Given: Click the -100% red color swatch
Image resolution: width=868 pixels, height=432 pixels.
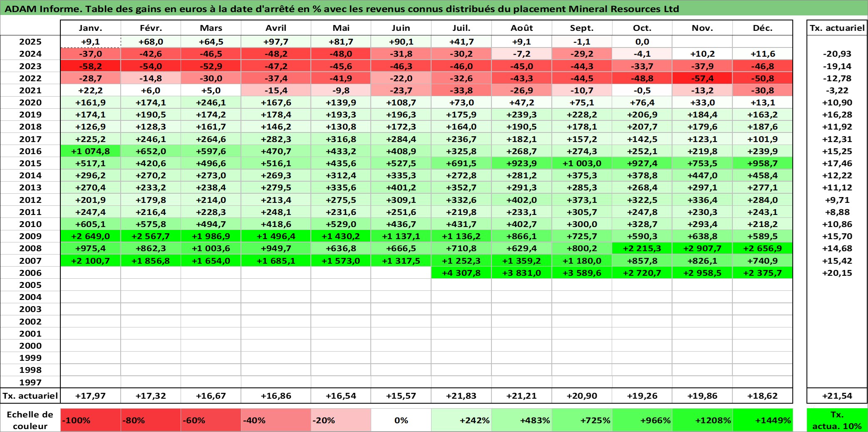Looking at the screenshot, I should click(x=90, y=420).
